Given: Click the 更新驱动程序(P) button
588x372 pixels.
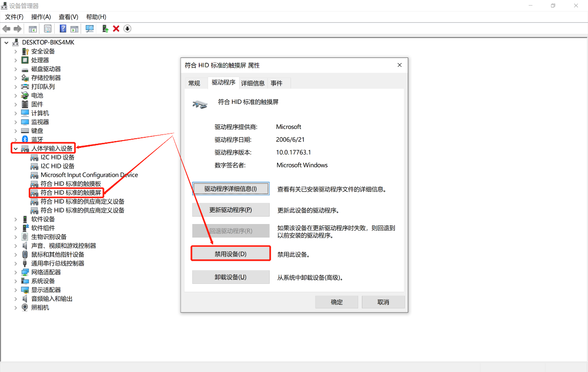Looking at the screenshot, I should (230, 210).
